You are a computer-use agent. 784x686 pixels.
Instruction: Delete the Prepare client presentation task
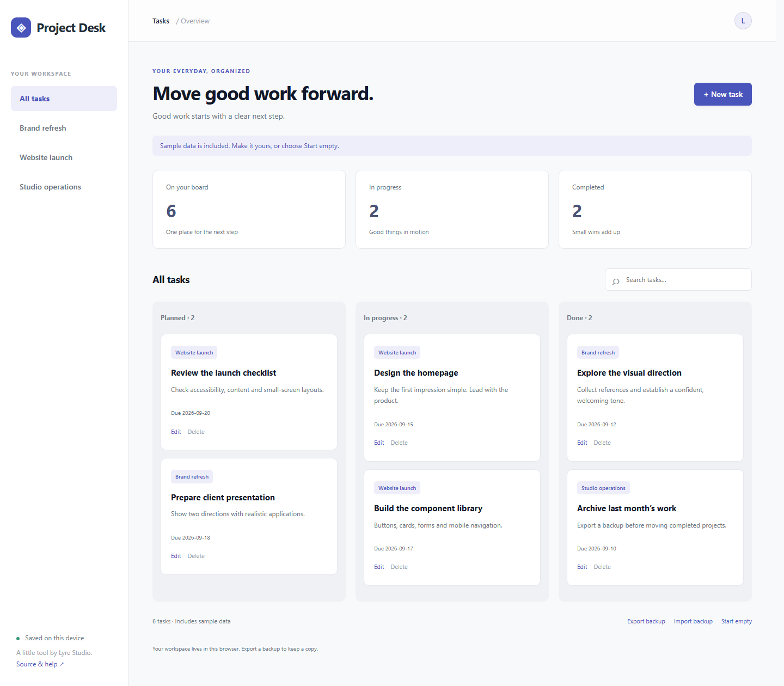point(196,556)
